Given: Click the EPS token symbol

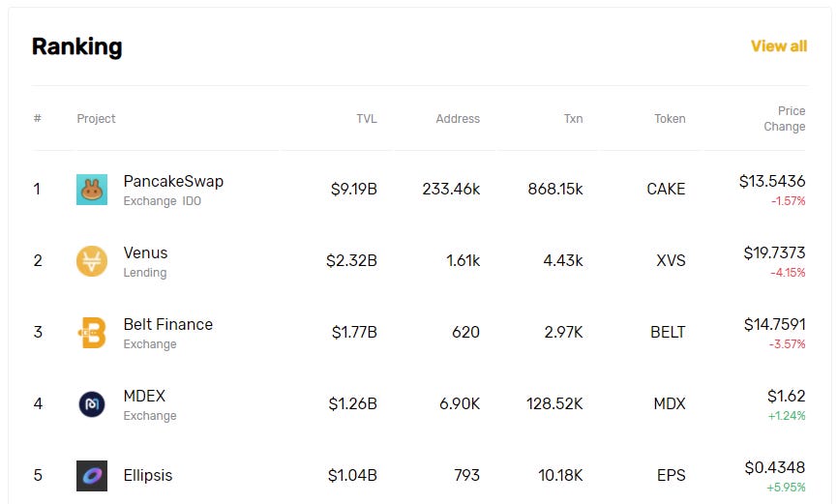Looking at the screenshot, I should [x=672, y=476].
